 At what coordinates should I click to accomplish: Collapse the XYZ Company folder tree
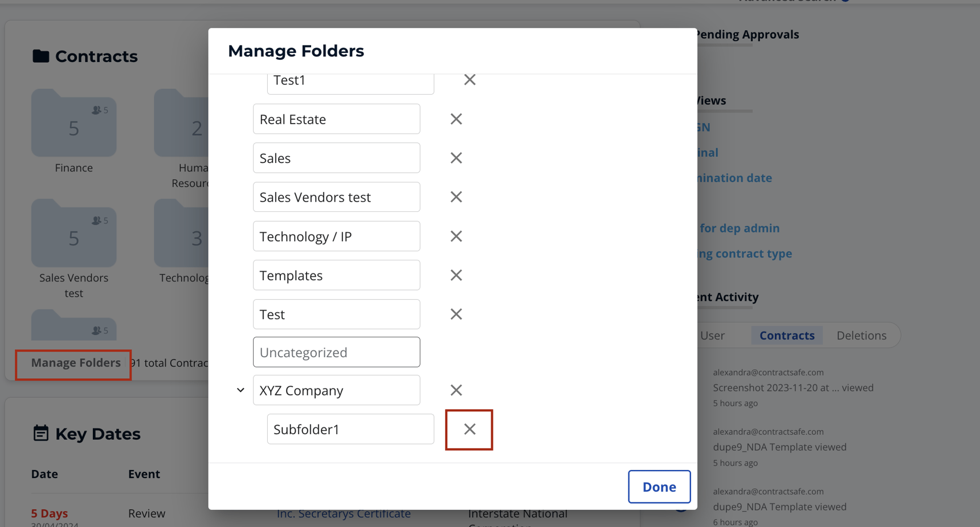pyautogui.click(x=239, y=390)
